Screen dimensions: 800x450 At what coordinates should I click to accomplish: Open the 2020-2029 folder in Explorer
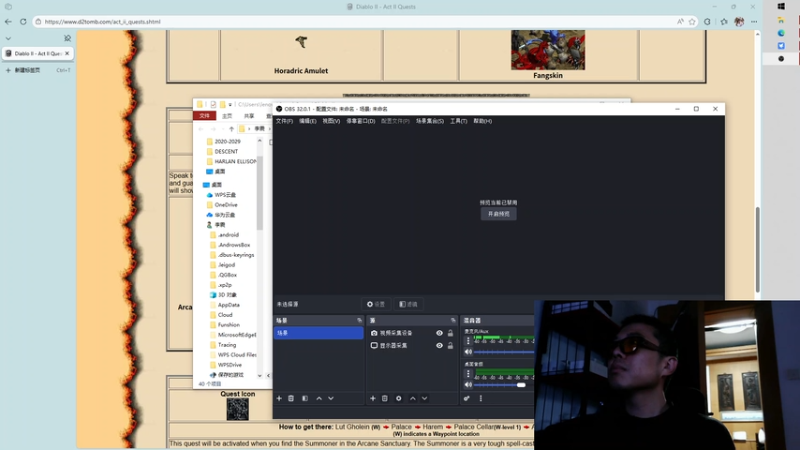pos(223,141)
